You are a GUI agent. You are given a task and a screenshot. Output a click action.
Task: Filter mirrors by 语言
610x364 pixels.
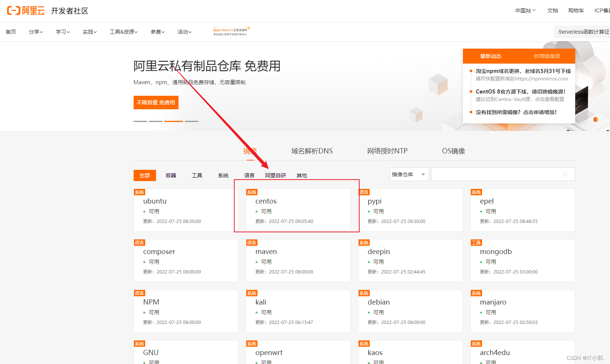click(x=249, y=175)
